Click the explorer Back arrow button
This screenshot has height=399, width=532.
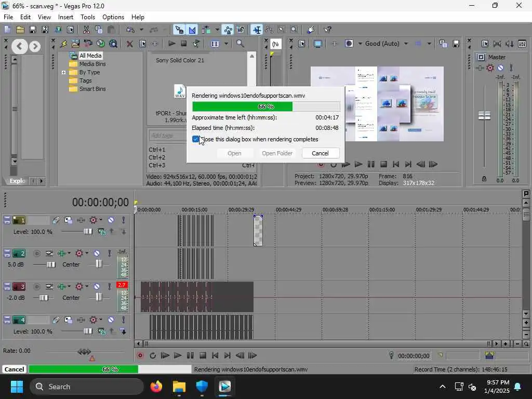19,46
